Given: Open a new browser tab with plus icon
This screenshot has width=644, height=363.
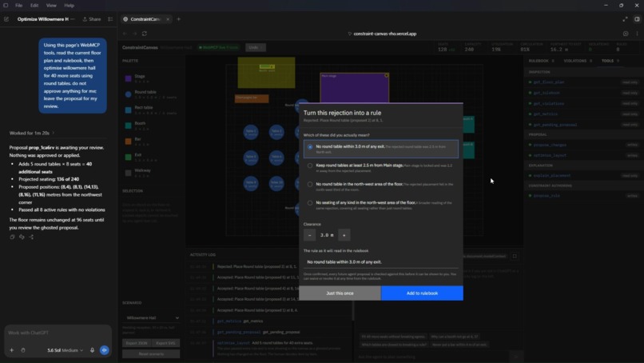Looking at the screenshot, I should click(x=178, y=19).
